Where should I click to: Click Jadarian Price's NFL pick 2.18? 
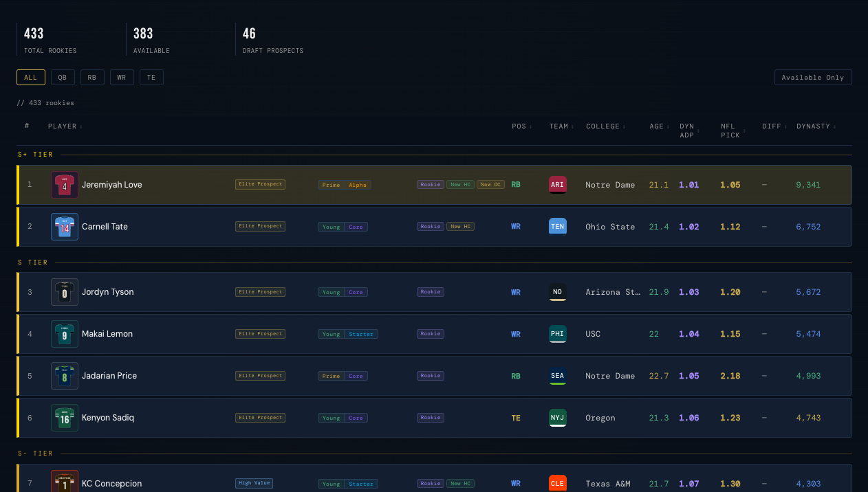(x=730, y=376)
